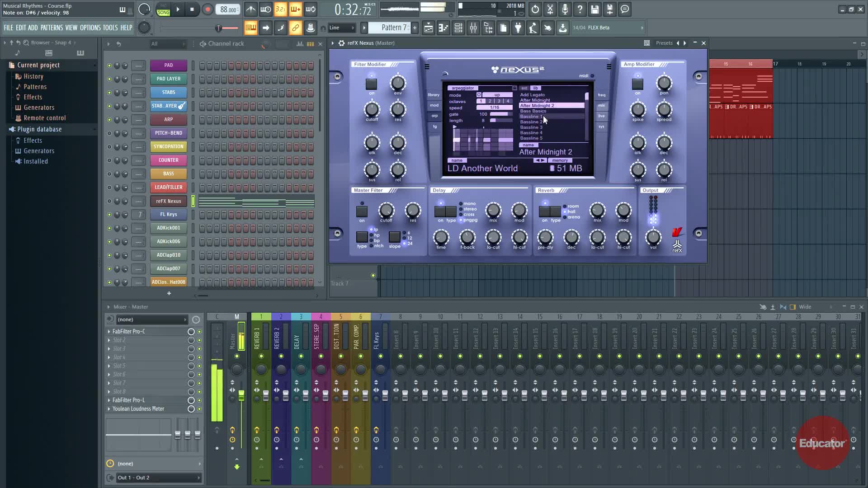Open the Piano roll view
This screenshot has height=488, width=868.
[x=443, y=28]
